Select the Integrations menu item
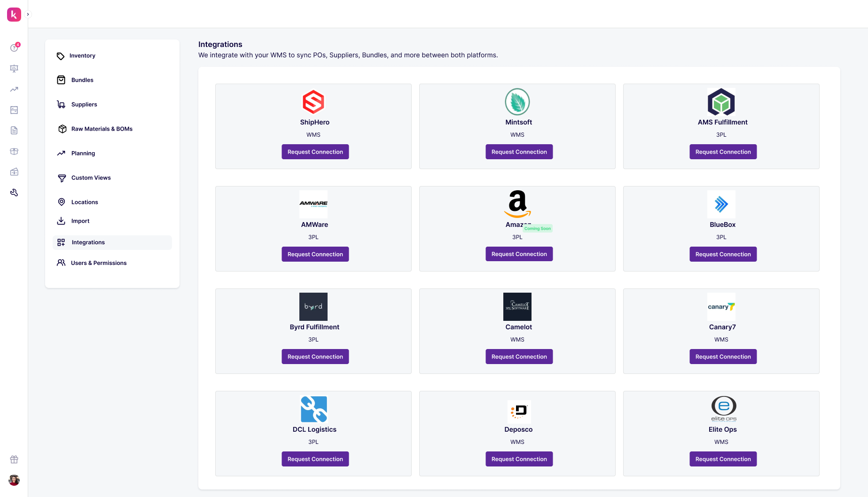The height and width of the screenshot is (497, 868). click(112, 242)
